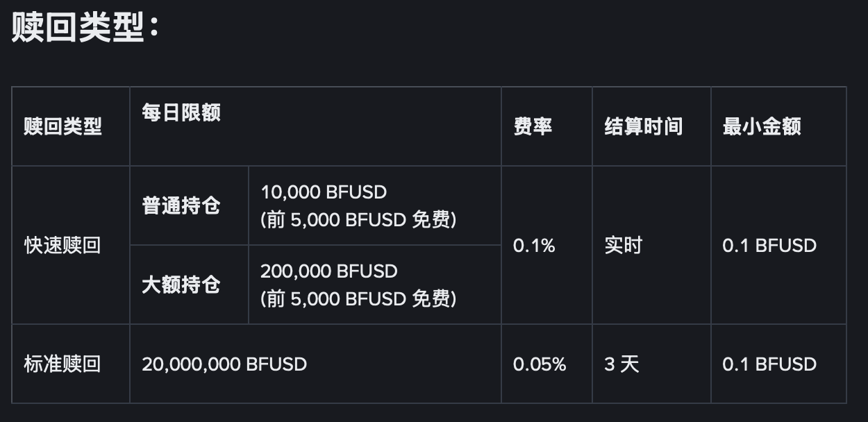Select the 3 天 settlement time cell
Screen dimensions: 868x422
click(621, 364)
